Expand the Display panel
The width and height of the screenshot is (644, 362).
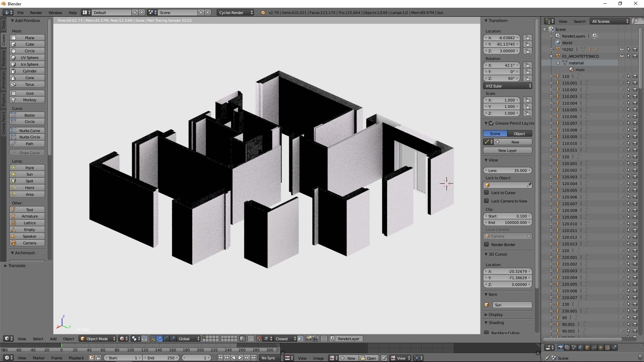[x=486, y=315]
